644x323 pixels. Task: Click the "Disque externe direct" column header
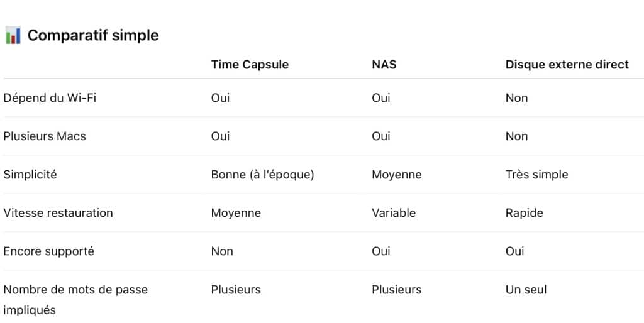567,64
